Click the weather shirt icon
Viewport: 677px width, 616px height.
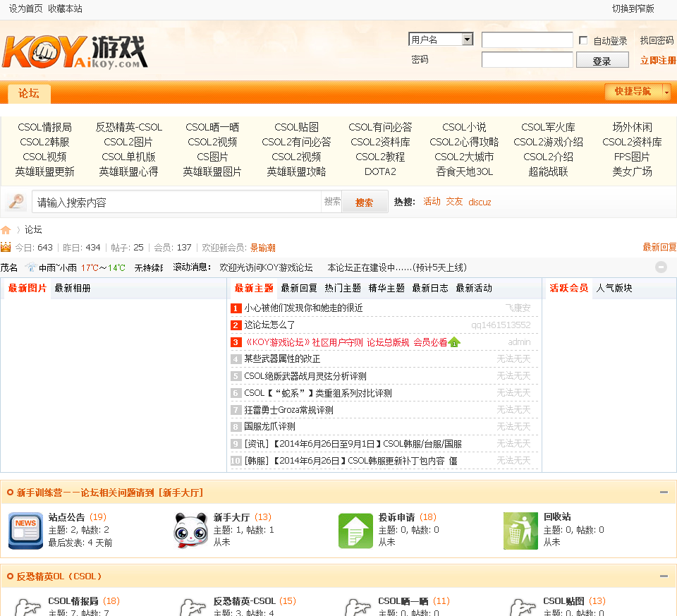30,267
